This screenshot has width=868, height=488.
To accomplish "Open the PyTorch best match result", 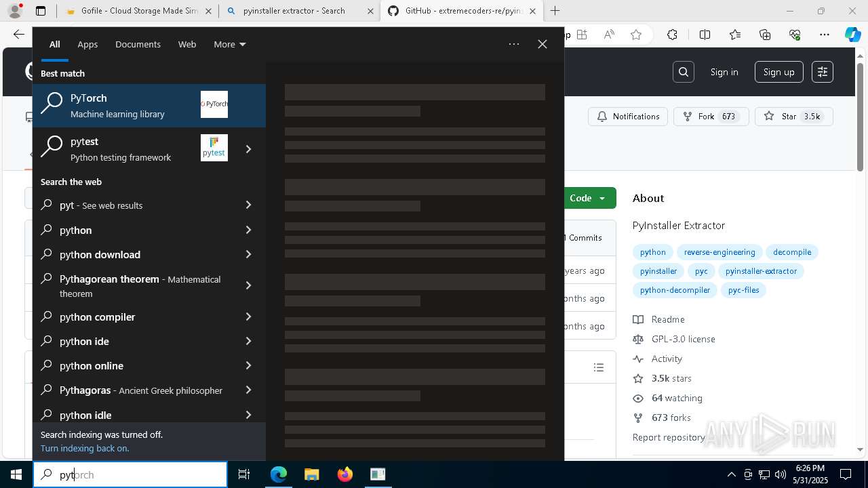I will [x=149, y=106].
